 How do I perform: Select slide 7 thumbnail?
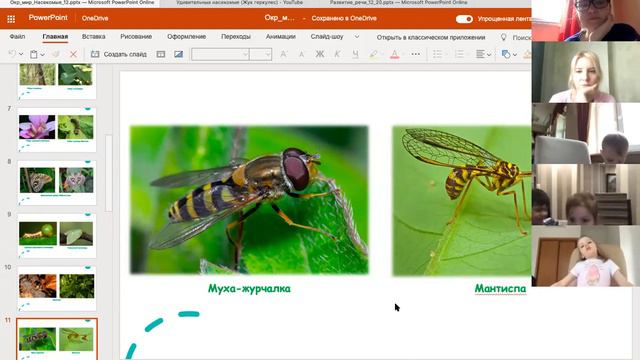[56, 130]
